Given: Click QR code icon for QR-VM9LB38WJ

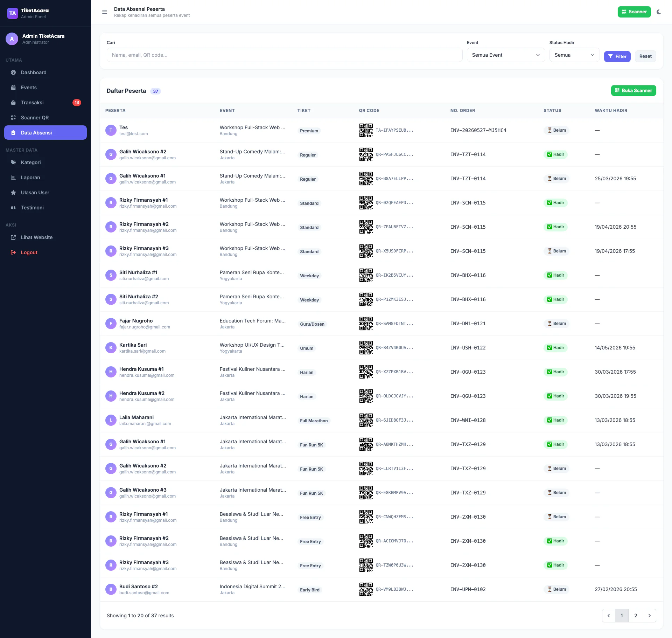Looking at the screenshot, I should [366, 589].
